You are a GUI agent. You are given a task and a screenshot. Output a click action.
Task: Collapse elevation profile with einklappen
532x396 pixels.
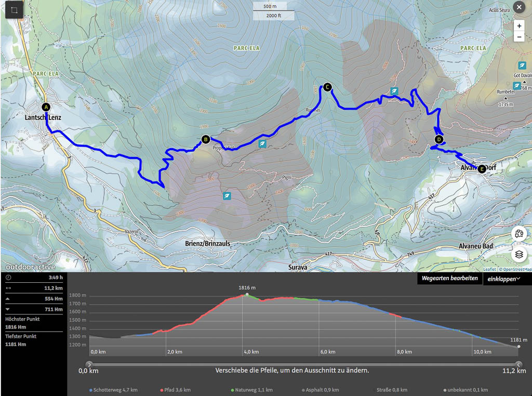point(503,279)
